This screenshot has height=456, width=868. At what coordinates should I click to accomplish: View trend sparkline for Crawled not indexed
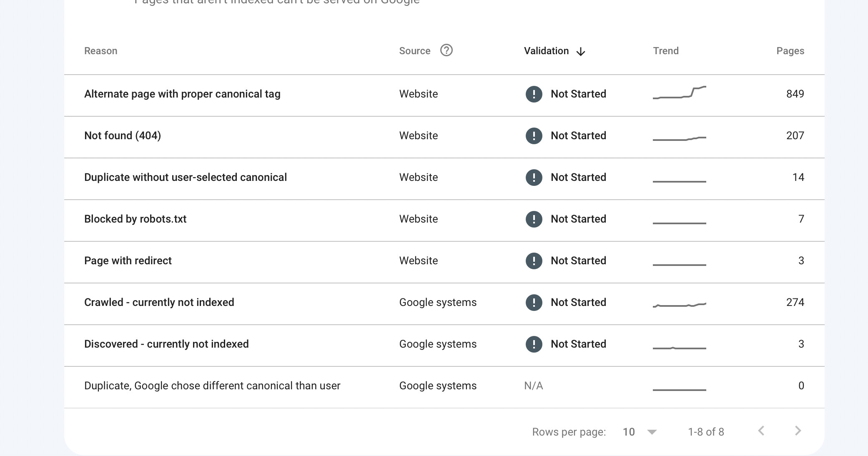coord(679,305)
